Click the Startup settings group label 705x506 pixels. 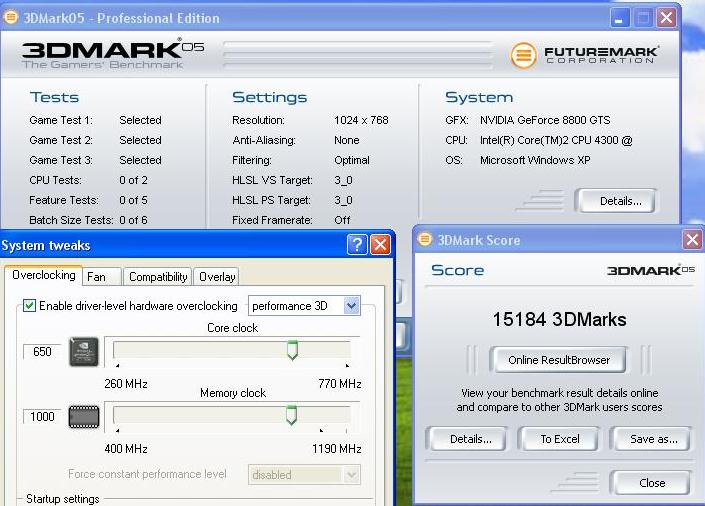click(x=62, y=499)
